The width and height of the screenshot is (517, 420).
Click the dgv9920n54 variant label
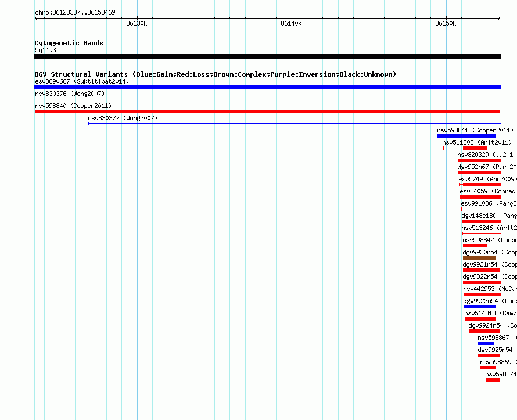490,252
